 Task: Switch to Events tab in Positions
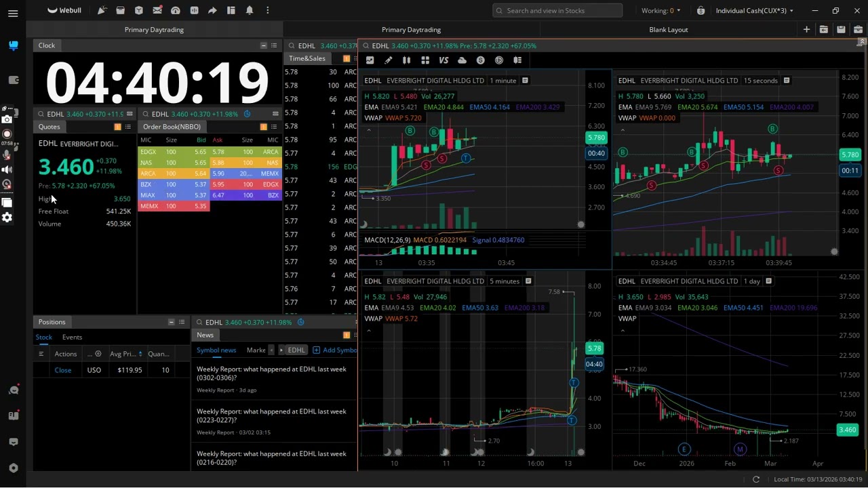(72, 337)
